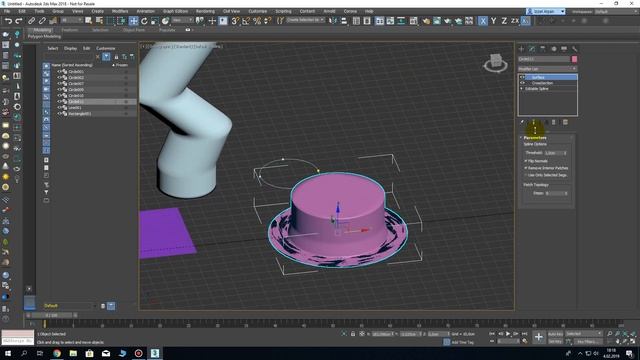Toggle 3D Snaps icon
The image size is (640, 360).
[235, 20]
